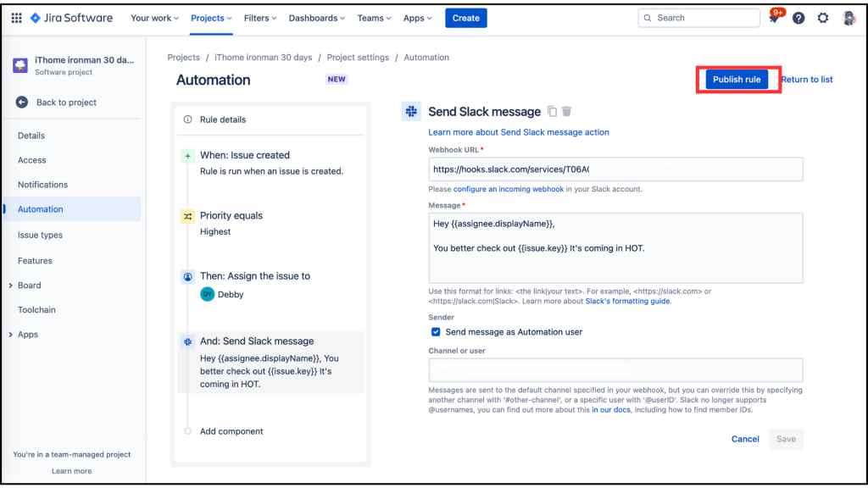Open Slack's formatting guide link
Screen dimensions: 868x488
click(x=627, y=301)
